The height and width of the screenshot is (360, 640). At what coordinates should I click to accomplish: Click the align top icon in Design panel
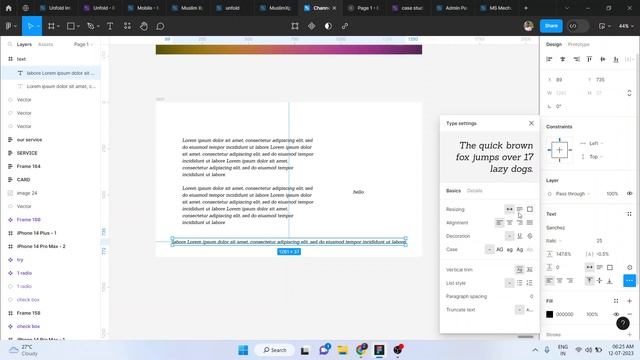click(x=589, y=59)
